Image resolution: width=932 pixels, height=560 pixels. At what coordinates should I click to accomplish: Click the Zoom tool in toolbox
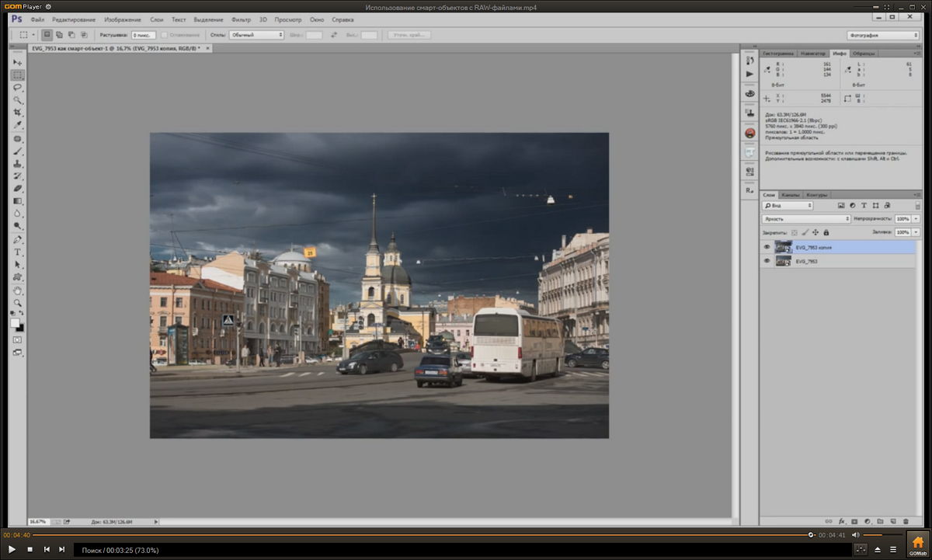point(17,303)
